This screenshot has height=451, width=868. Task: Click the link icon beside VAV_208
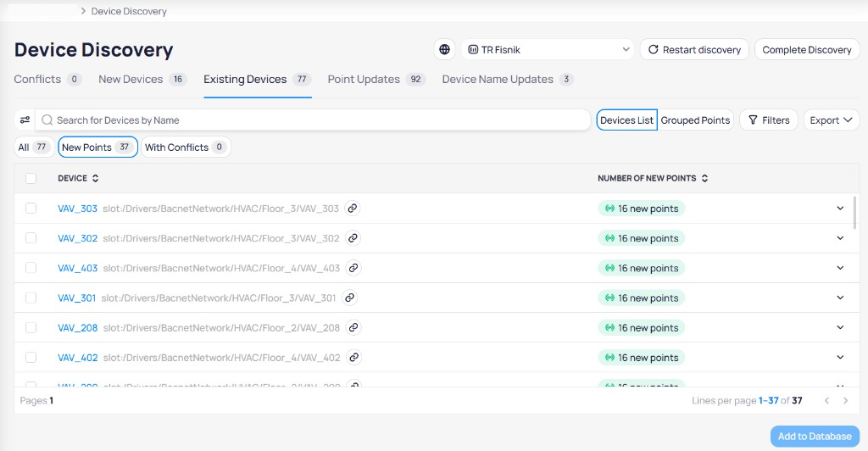(353, 327)
